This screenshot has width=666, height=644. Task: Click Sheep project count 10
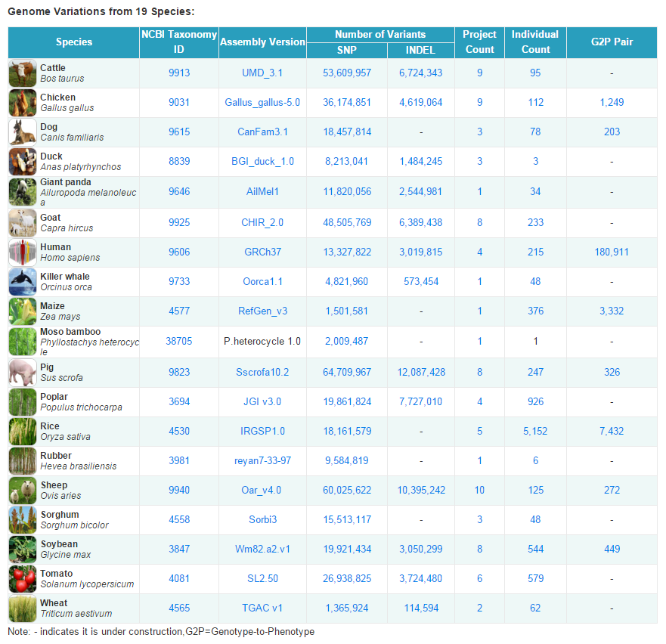coord(479,491)
